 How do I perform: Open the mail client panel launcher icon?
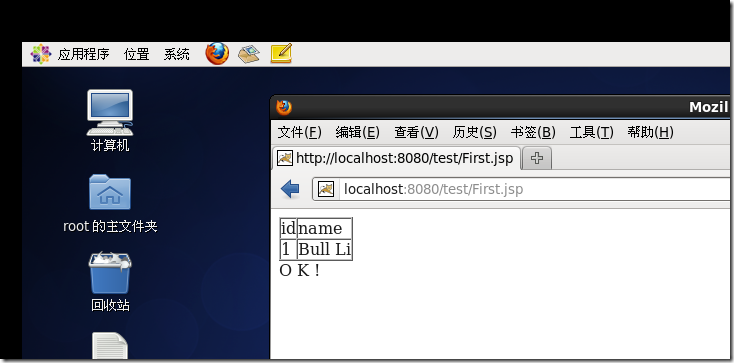click(x=249, y=54)
